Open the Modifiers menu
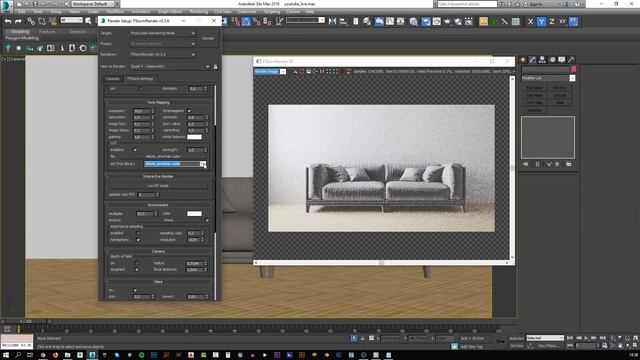The height and width of the screenshot is (360, 640). pyautogui.click(x=115, y=12)
